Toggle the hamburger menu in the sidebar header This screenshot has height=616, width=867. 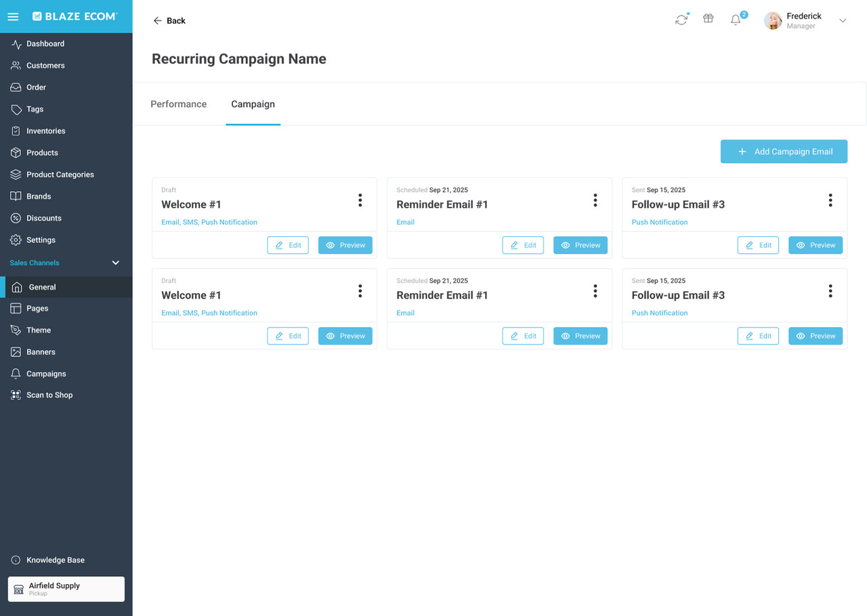(x=13, y=16)
